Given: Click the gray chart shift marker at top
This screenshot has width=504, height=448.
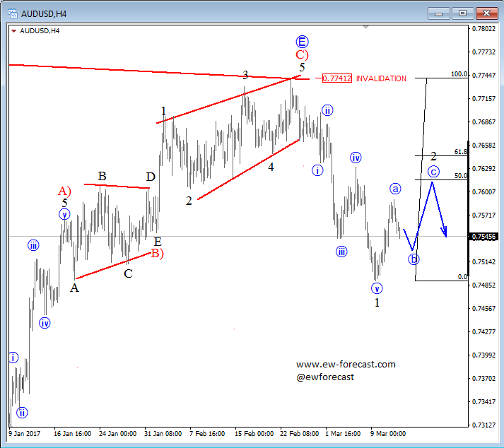Looking at the screenshot, I should [365, 27].
